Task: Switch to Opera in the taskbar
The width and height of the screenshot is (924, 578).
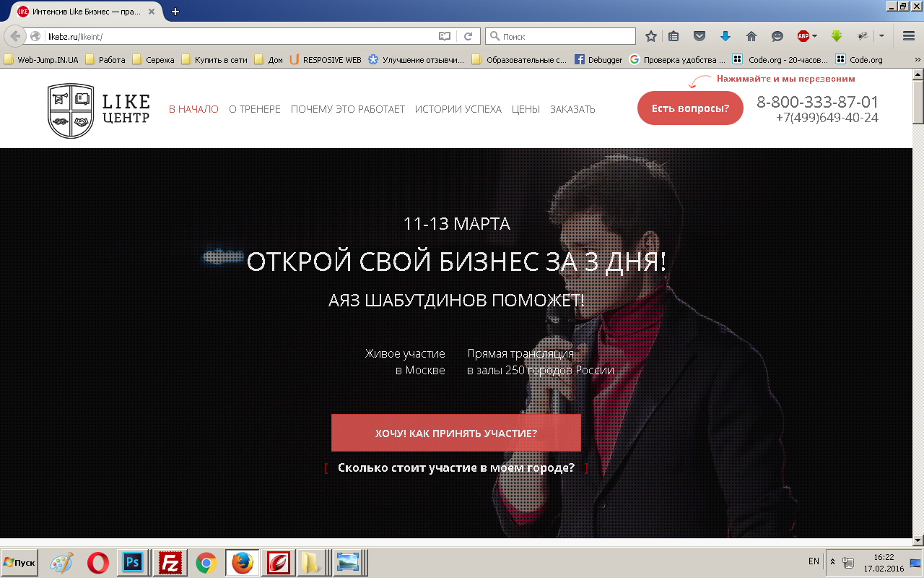Action: click(x=97, y=563)
